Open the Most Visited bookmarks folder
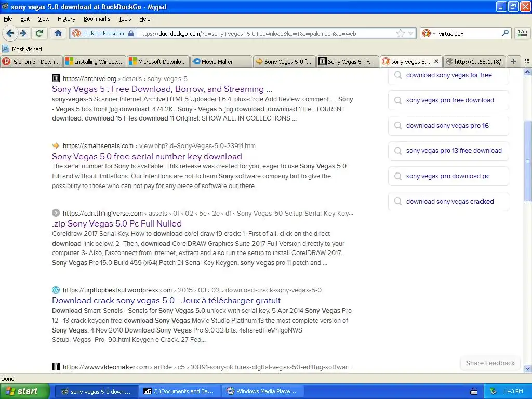The width and height of the screenshot is (532, 399). (22, 49)
